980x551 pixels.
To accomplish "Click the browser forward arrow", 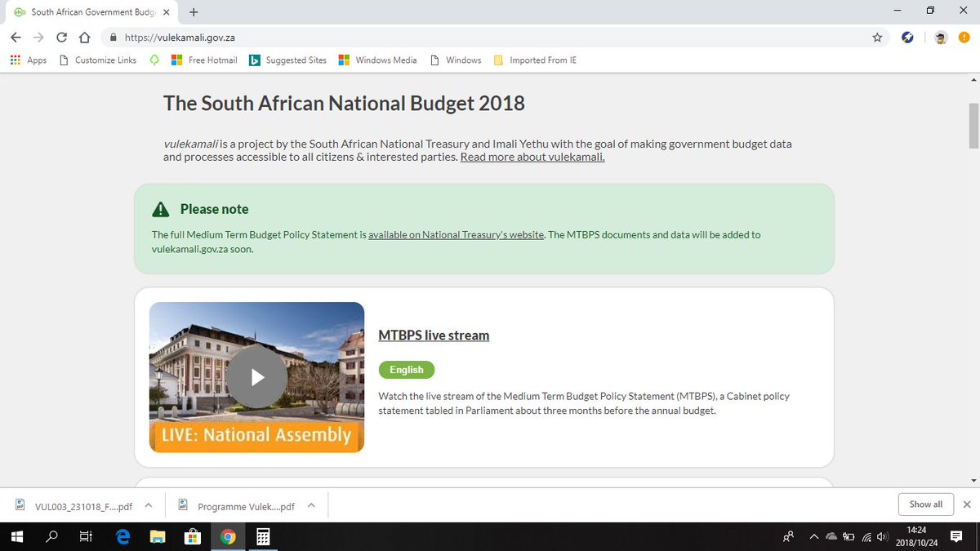I will (x=38, y=37).
